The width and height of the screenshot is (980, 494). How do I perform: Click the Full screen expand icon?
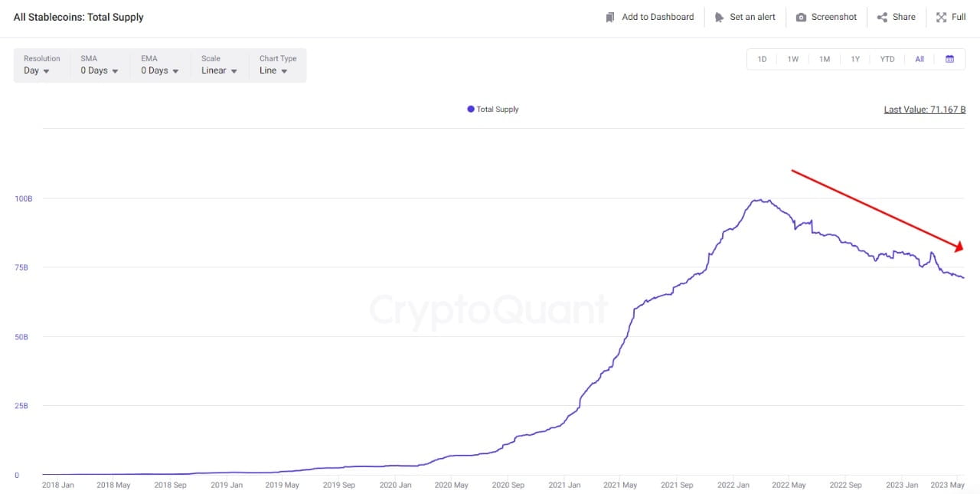(941, 17)
